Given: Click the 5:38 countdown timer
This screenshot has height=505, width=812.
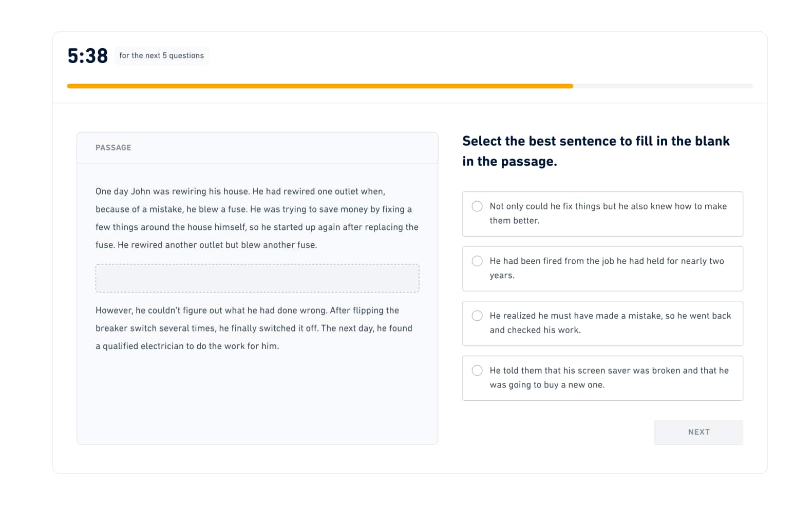Looking at the screenshot, I should point(88,55).
